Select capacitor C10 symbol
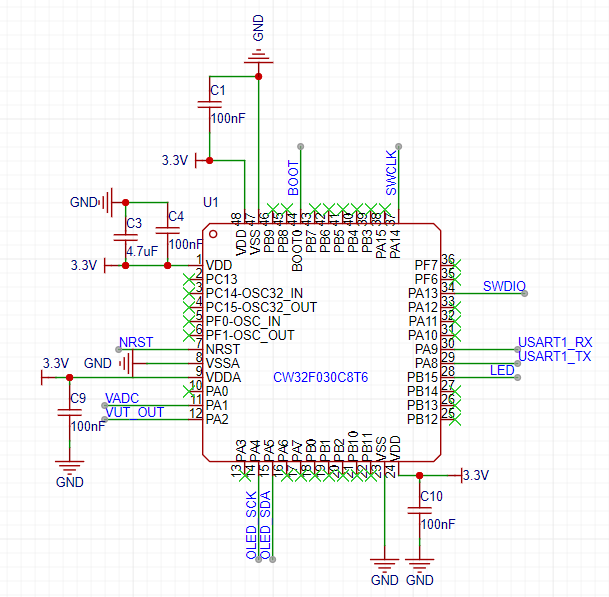The image size is (609, 597). pos(419,510)
